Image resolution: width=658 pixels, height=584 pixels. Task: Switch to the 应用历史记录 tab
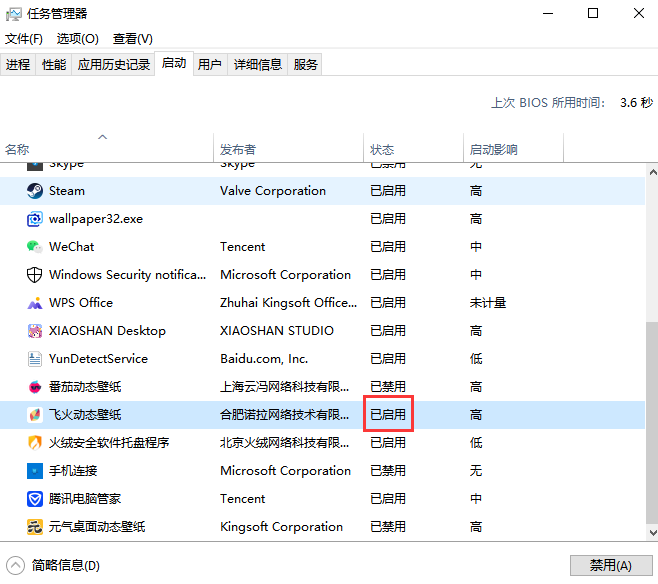coord(113,65)
